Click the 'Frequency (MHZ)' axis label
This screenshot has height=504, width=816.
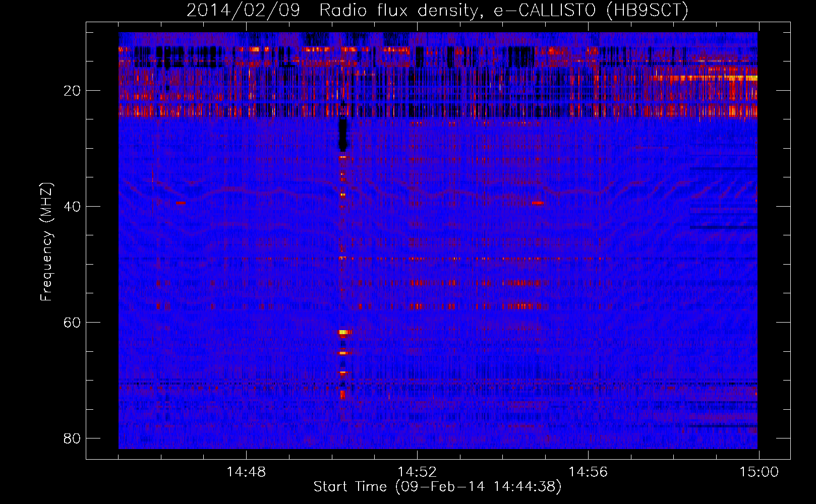tap(46, 242)
